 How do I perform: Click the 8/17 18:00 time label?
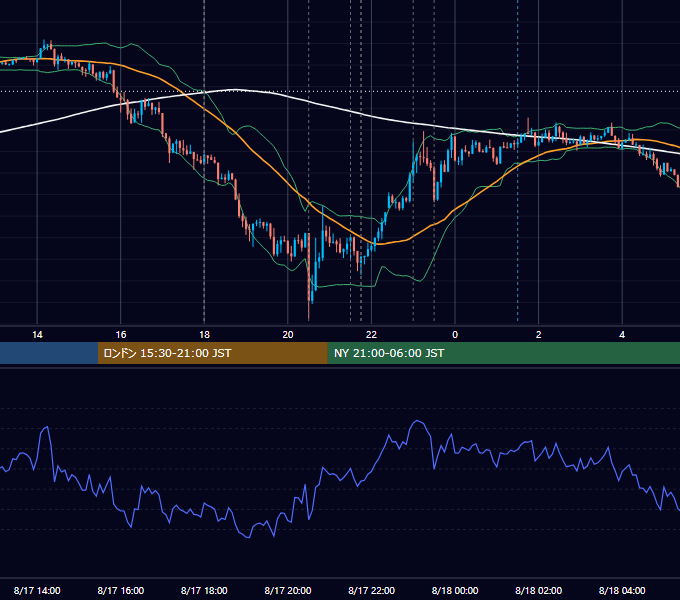pos(204,590)
